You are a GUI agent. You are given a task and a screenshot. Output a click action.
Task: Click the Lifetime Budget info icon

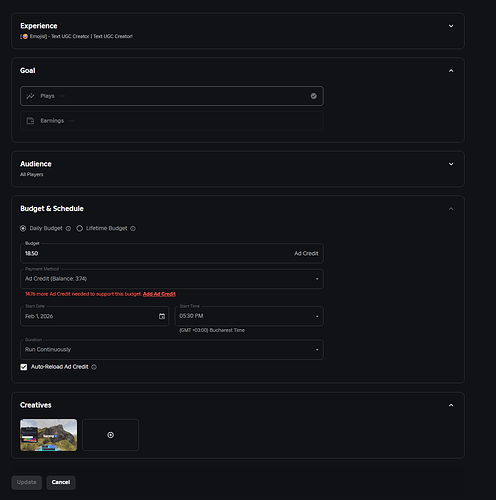[x=133, y=228]
